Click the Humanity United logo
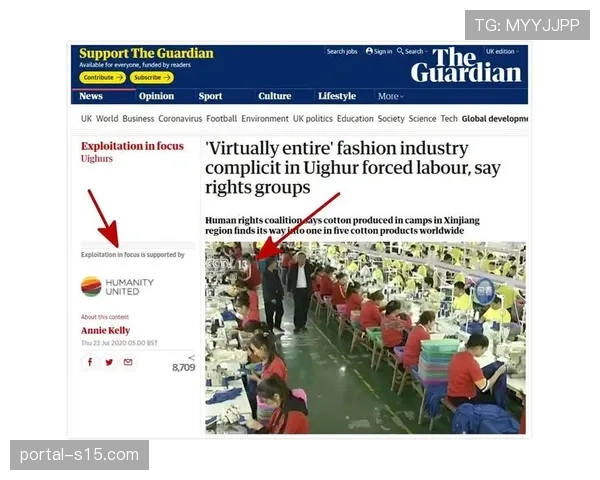Image resolution: width=600 pixels, height=480 pixels. click(117, 287)
